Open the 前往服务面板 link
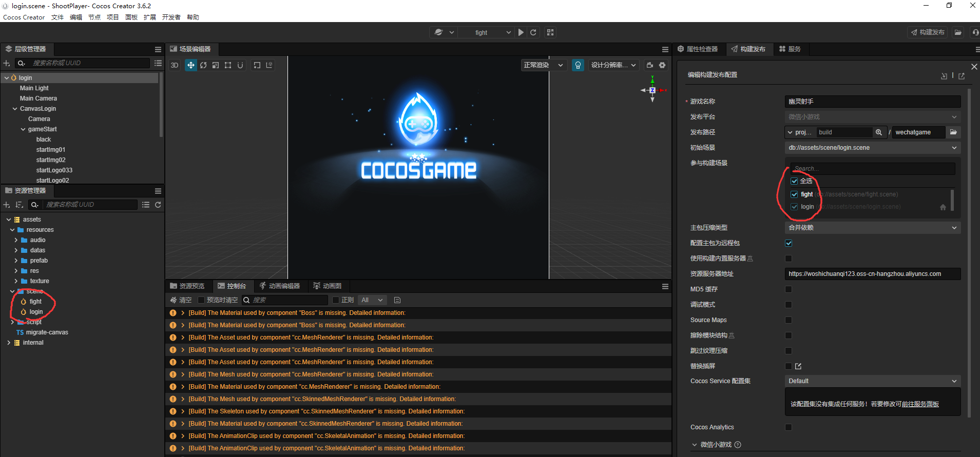This screenshot has width=980, height=457. [920, 404]
